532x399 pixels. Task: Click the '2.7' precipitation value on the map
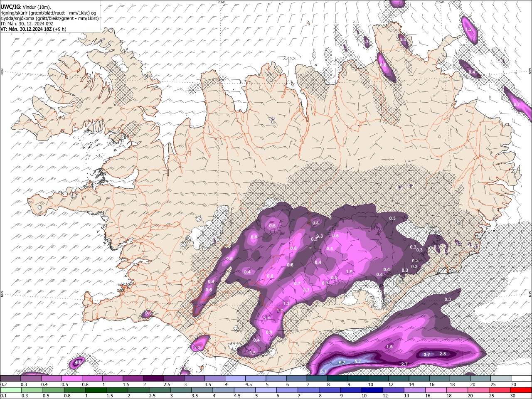[x=404, y=364]
